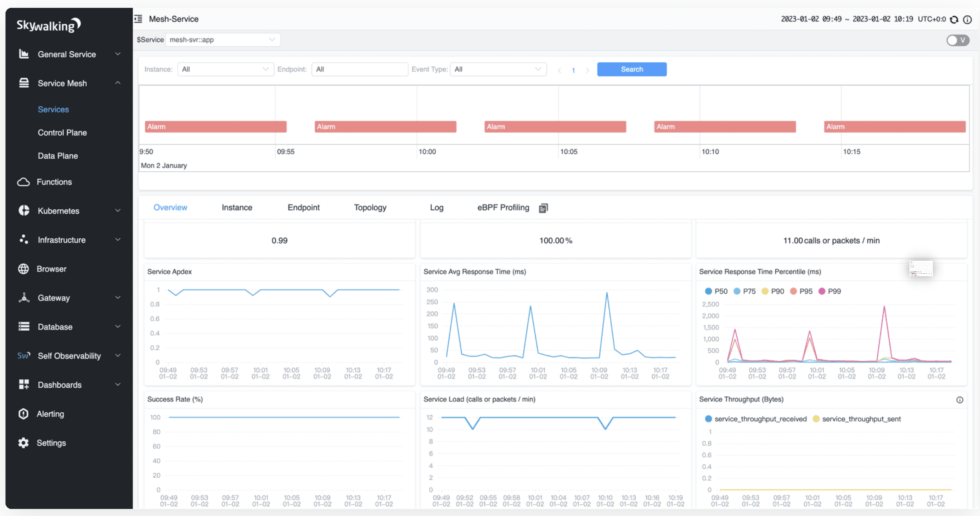The height and width of the screenshot is (516, 980).
Task: Open the Control Plane menu item
Action: 62,133
